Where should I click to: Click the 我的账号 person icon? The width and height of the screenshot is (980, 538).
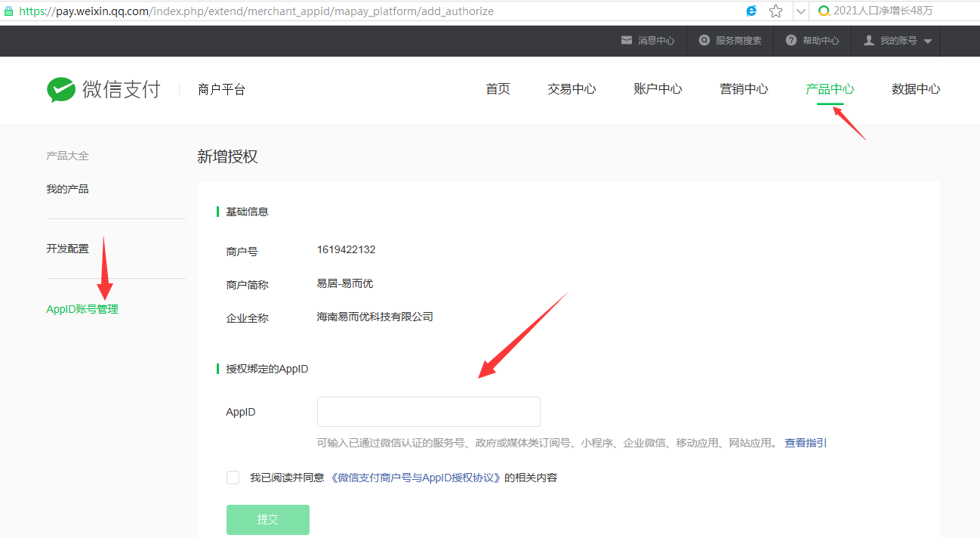(868, 41)
